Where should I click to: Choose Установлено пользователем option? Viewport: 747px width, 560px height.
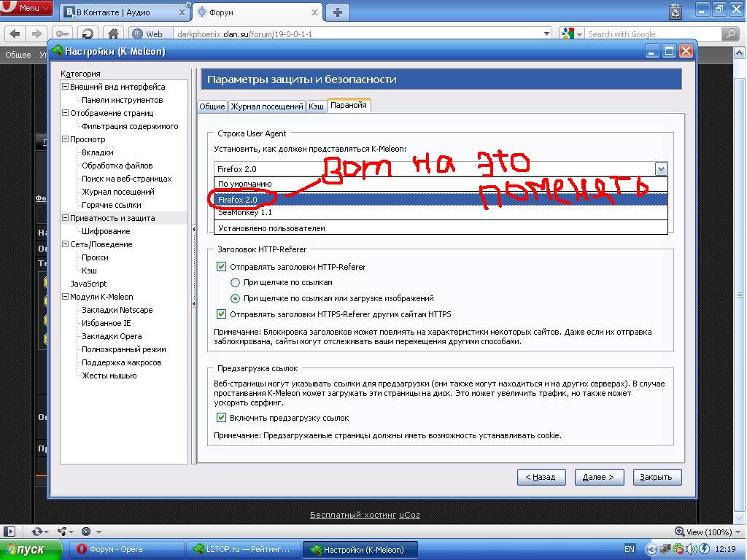pyautogui.click(x=441, y=228)
